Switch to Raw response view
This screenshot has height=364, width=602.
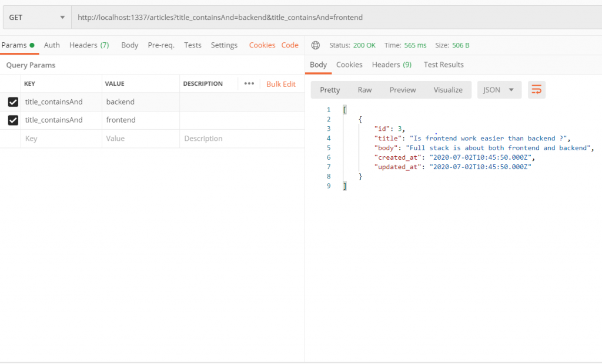tap(364, 90)
